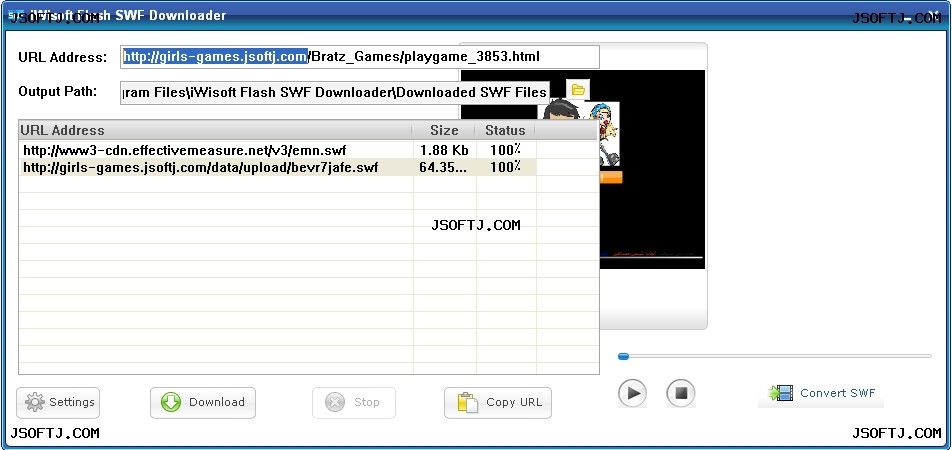Close the SWF Downloader window
Image resolution: width=952 pixels, height=450 pixels.
coord(936,16)
